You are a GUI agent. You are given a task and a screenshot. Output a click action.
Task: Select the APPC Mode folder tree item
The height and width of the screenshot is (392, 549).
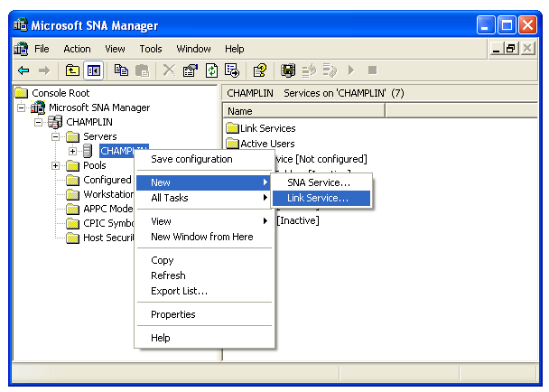pos(108,209)
